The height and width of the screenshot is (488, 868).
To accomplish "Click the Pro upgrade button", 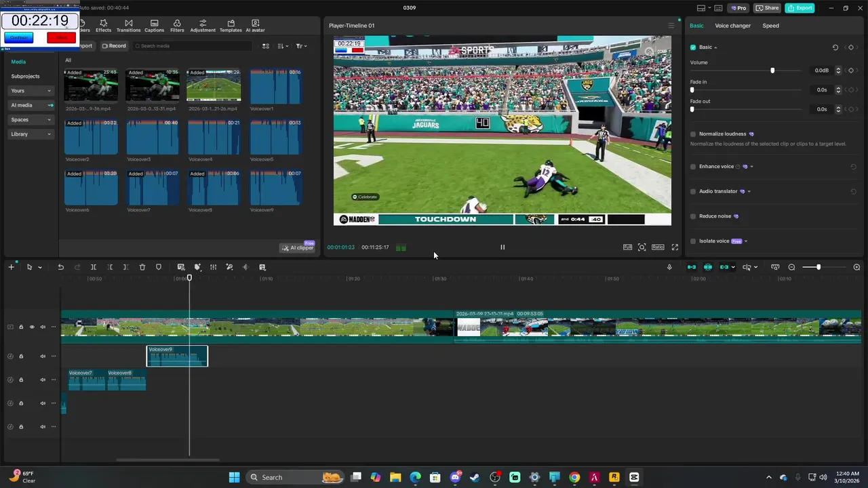I will point(738,8).
